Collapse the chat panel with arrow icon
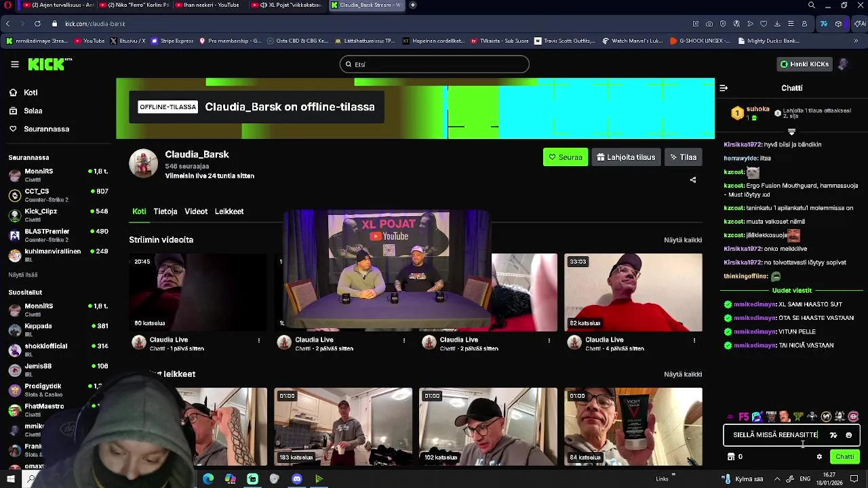Screen dimensions: 868x488 (x=724, y=88)
